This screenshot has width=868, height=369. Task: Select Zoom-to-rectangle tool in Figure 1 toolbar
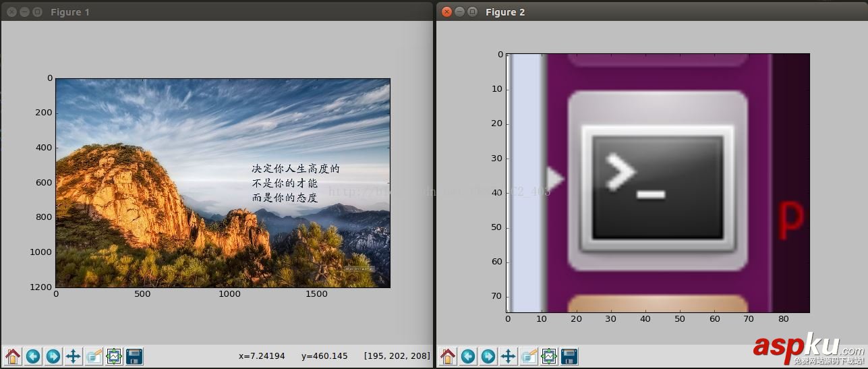click(94, 356)
